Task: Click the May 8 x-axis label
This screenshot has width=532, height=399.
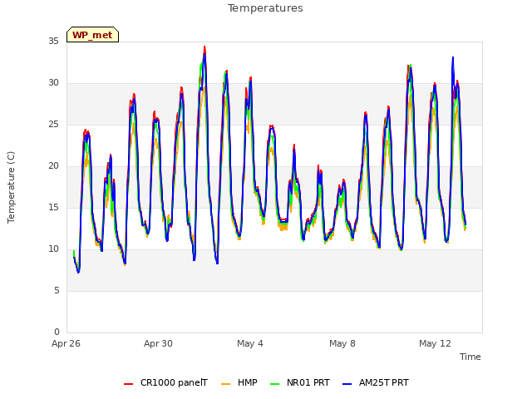Action: (x=342, y=343)
